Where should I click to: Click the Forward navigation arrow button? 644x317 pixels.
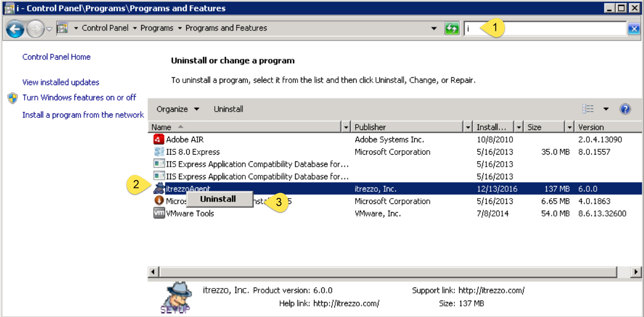point(35,29)
